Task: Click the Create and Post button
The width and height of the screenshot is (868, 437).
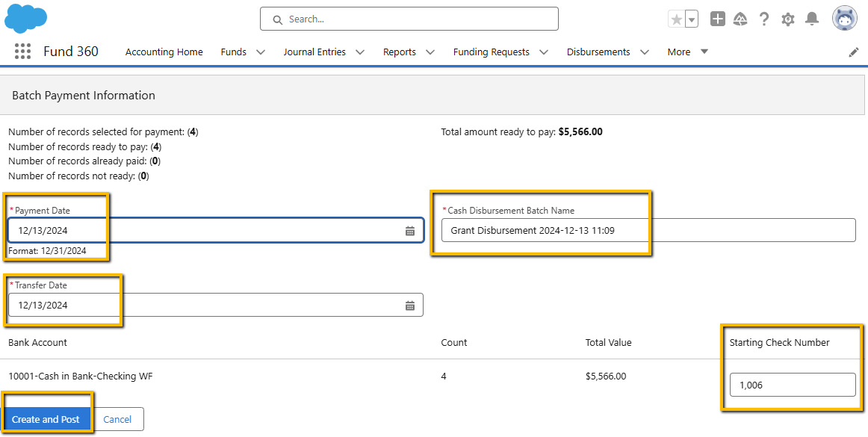Action: (x=46, y=419)
